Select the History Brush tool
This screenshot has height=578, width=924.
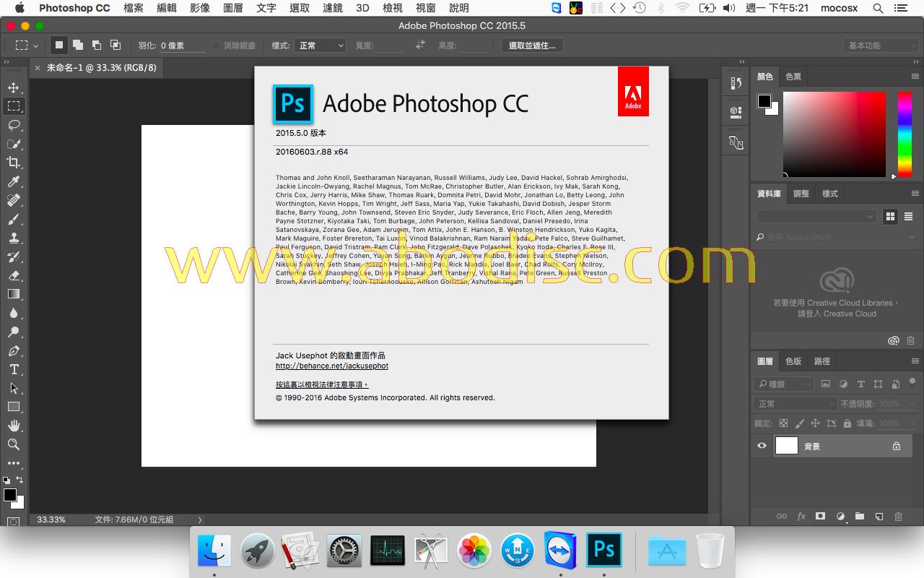pyautogui.click(x=13, y=256)
